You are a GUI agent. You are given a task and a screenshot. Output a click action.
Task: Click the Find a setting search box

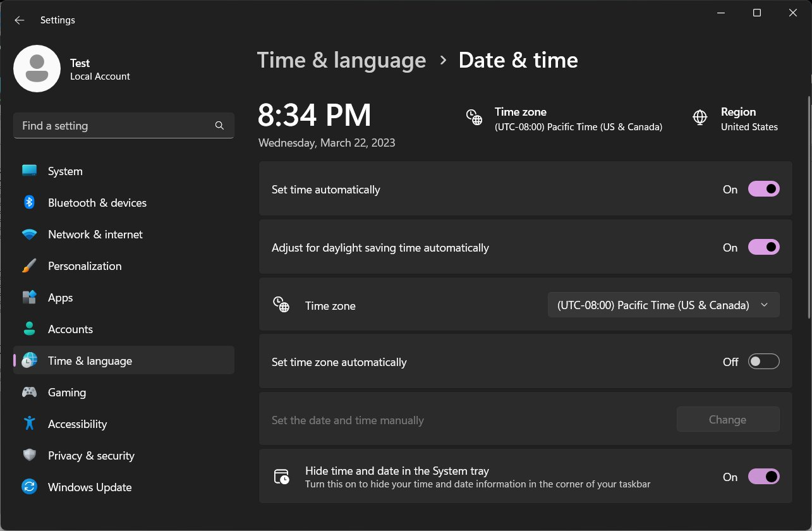[x=117, y=126]
